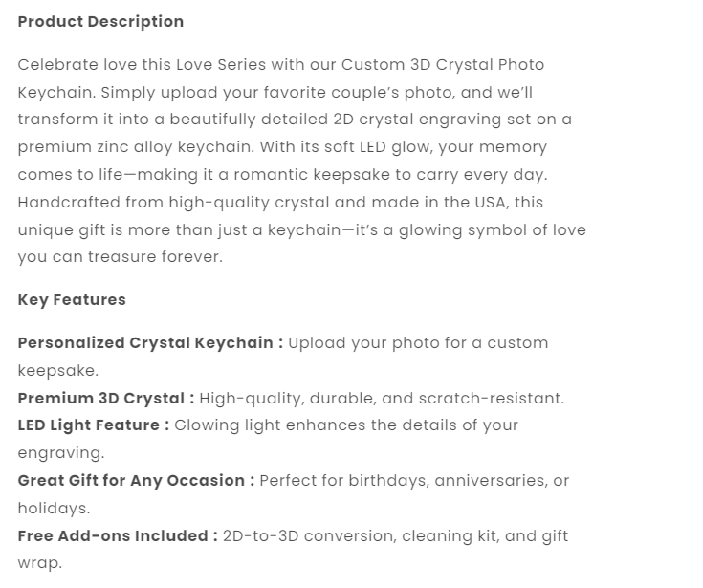Click the 'Great Gift for Any Occasion :' label
Screen dimensions: 703x588
[x=136, y=480]
